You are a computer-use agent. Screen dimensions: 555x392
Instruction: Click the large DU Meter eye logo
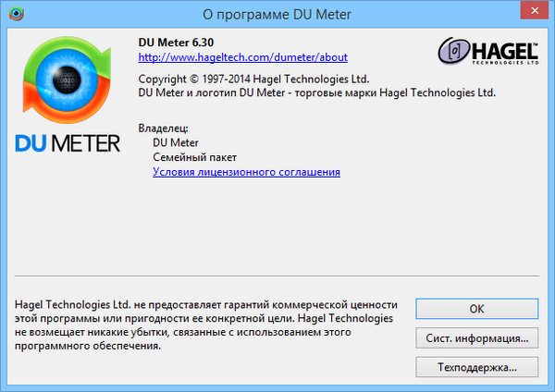(67, 80)
